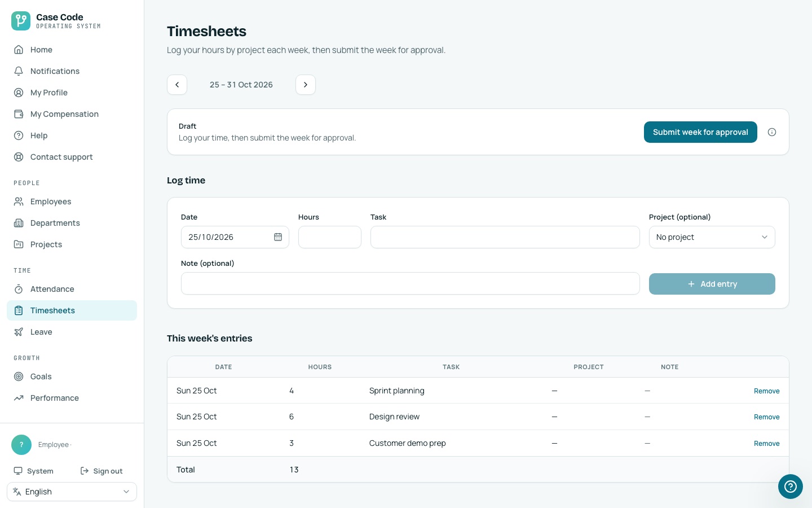The height and width of the screenshot is (508, 812).
Task: Remove the Customer demo prep entry
Action: (x=766, y=443)
